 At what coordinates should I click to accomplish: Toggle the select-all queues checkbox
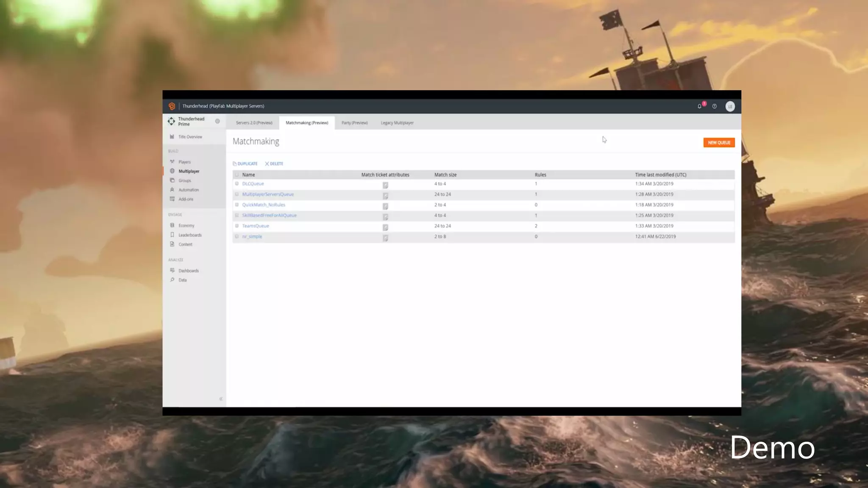tap(237, 175)
